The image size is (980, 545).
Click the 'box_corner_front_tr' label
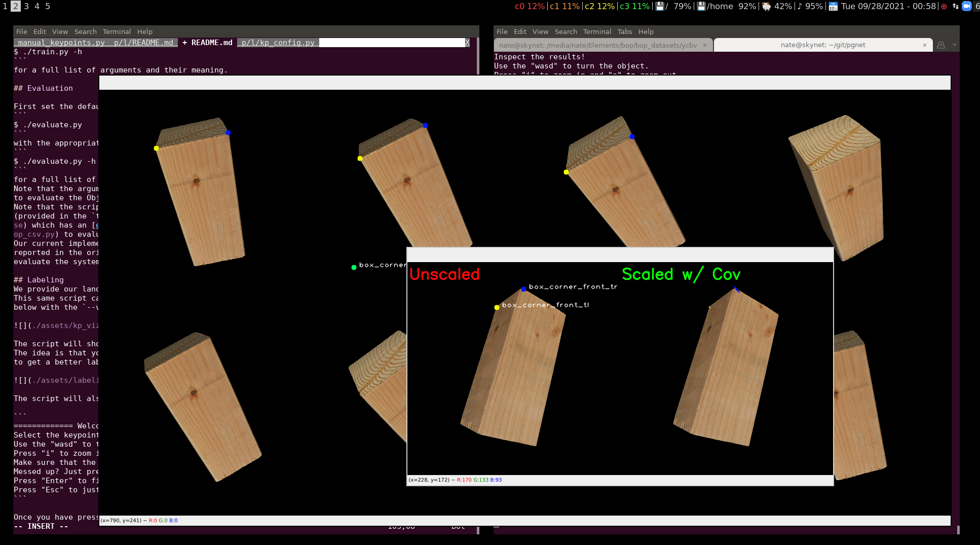click(x=573, y=287)
